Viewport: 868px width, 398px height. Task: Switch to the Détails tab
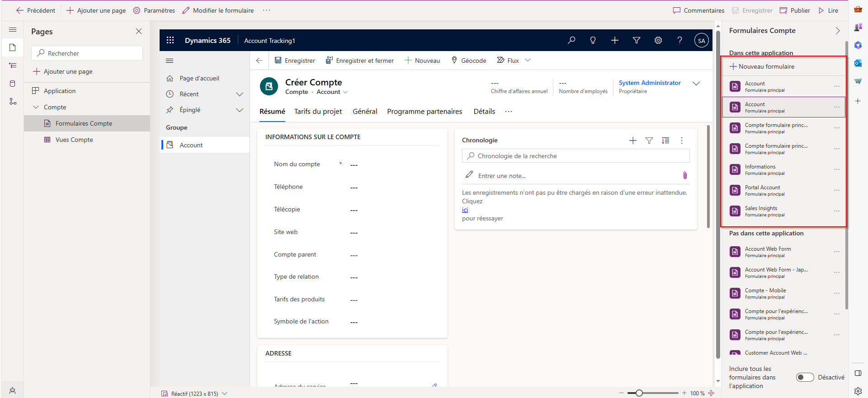click(484, 112)
